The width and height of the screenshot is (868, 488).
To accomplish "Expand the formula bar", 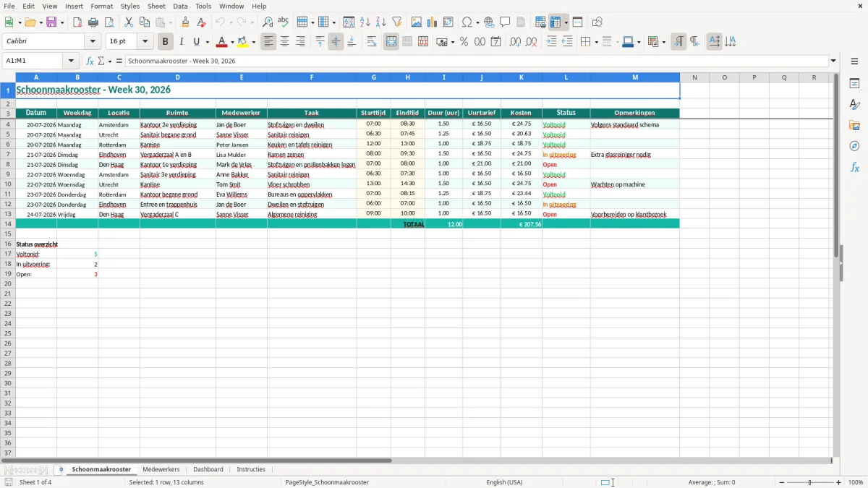I will 833,61.
